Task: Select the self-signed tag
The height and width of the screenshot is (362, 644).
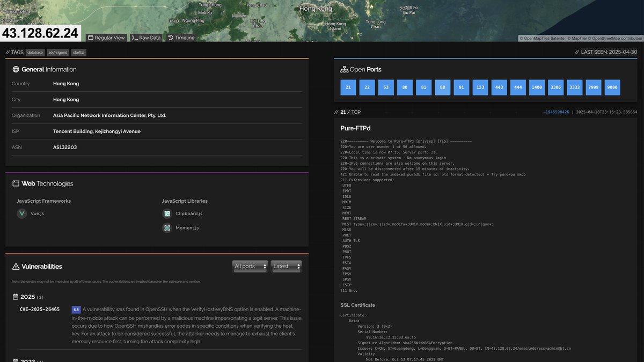Action: (x=58, y=53)
